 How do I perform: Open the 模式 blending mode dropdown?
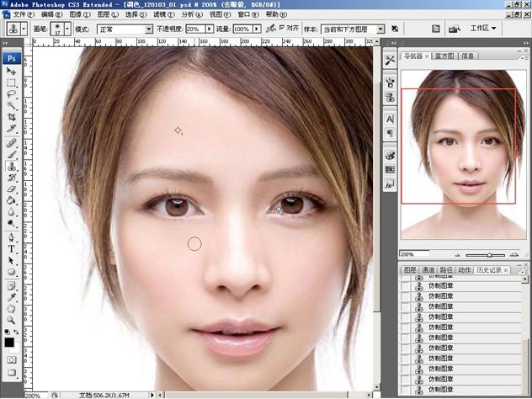point(124,29)
